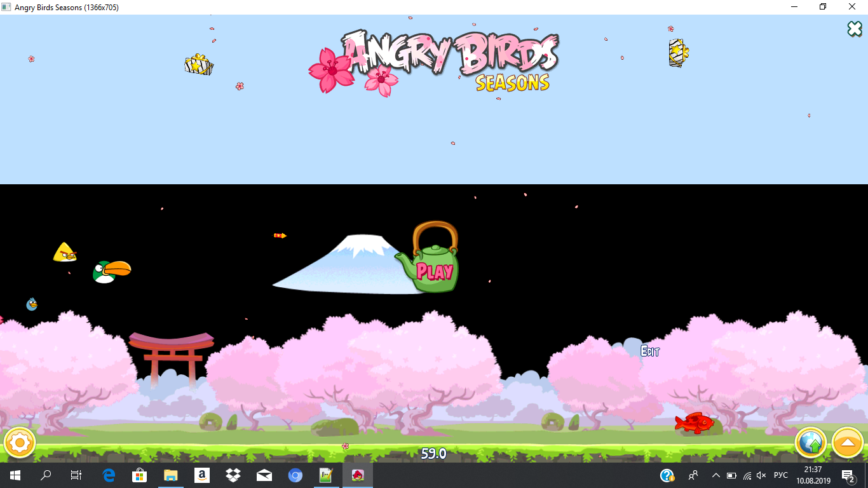Click the green toucan bird
This screenshot has width=868, height=488.
coord(111,271)
